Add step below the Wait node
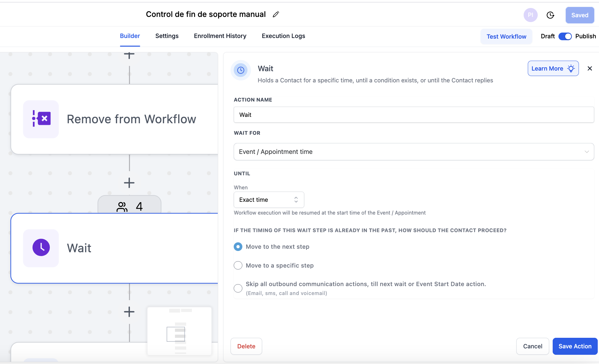Image resolution: width=599 pixels, height=364 pixels. pos(129,312)
